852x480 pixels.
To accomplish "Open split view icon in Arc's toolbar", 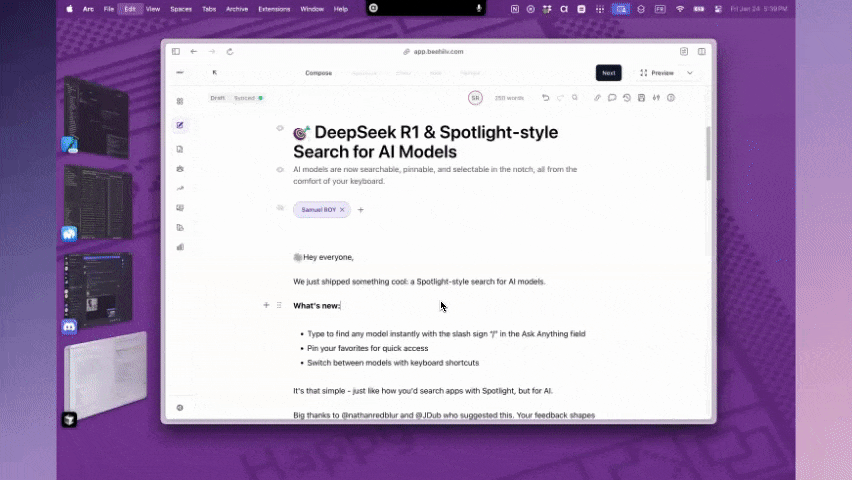I will pyautogui.click(x=701, y=52).
